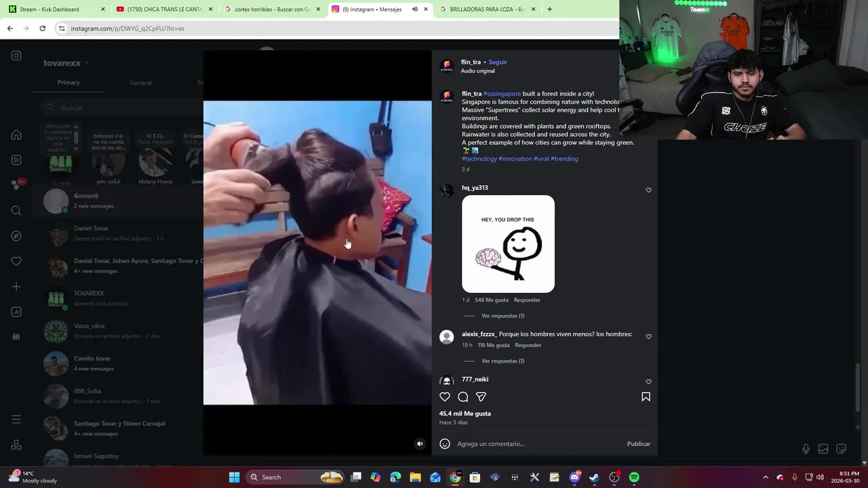This screenshot has height=488, width=868.
Task: Switch to the Primary messages tab
Action: pos(68,83)
